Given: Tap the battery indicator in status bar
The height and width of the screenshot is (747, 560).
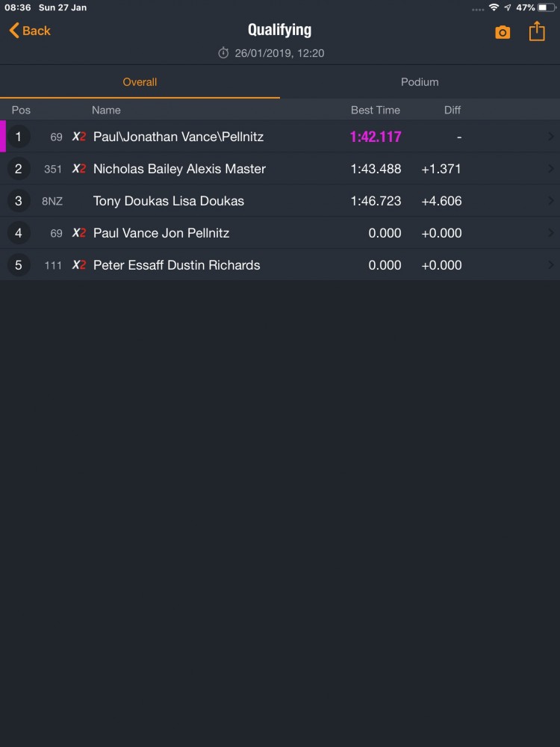Looking at the screenshot, I should click(x=547, y=7).
